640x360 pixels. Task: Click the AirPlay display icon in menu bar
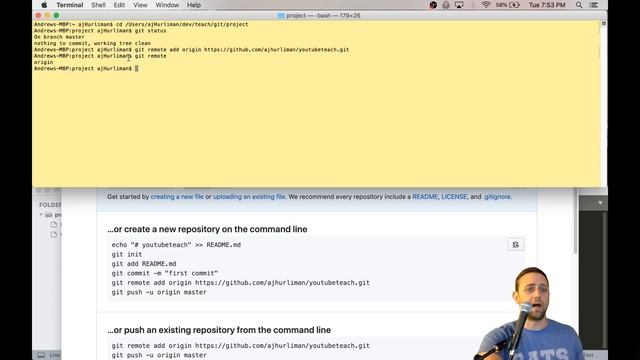pos(459,5)
